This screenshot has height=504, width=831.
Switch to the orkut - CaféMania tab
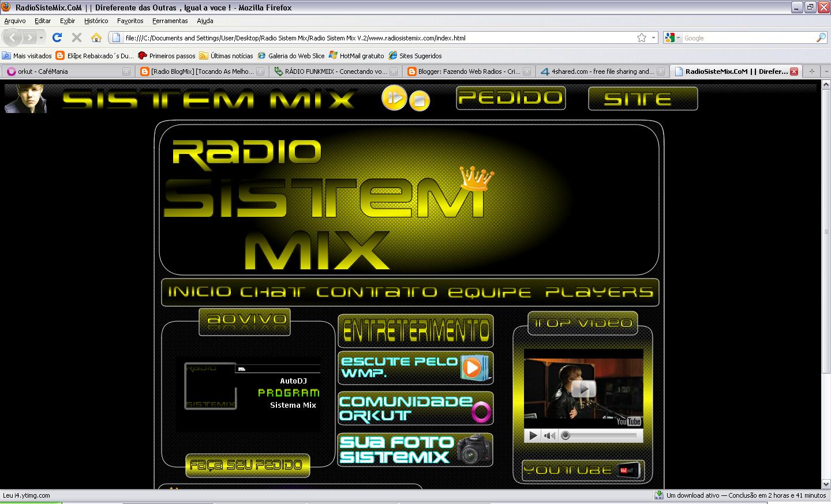(x=67, y=72)
